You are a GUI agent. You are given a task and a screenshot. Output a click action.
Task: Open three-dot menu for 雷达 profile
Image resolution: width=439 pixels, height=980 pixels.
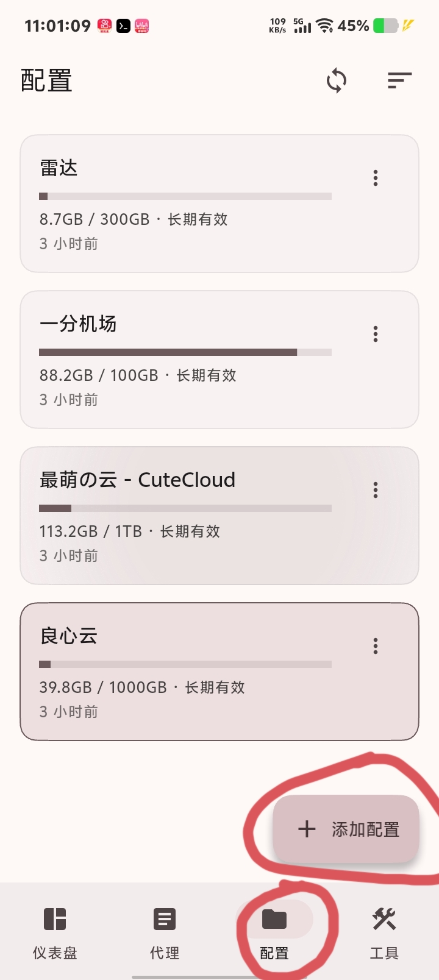pyautogui.click(x=376, y=178)
